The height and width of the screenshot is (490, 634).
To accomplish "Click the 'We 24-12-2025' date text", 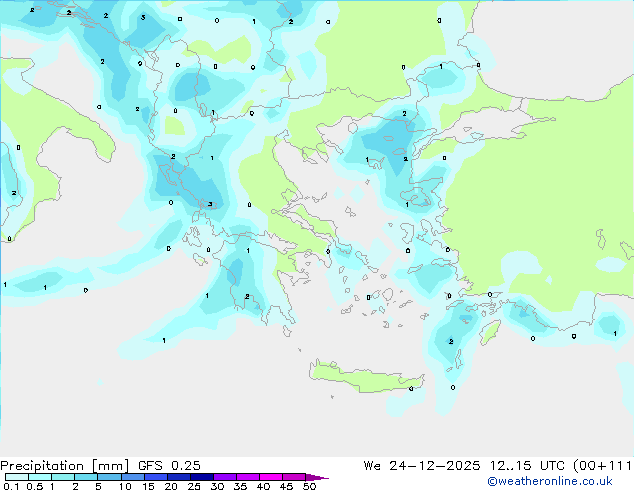I will click(x=422, y=466).
